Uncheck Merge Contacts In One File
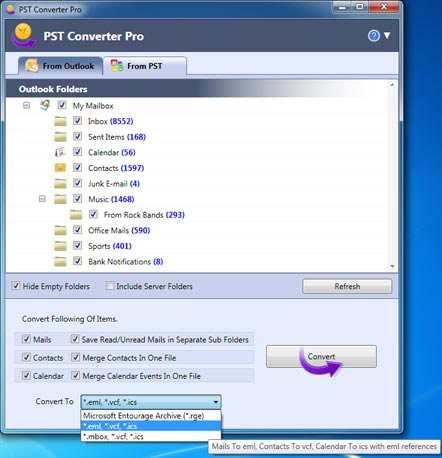The width and height of the screenshot is (442, 458). (75, 357)
